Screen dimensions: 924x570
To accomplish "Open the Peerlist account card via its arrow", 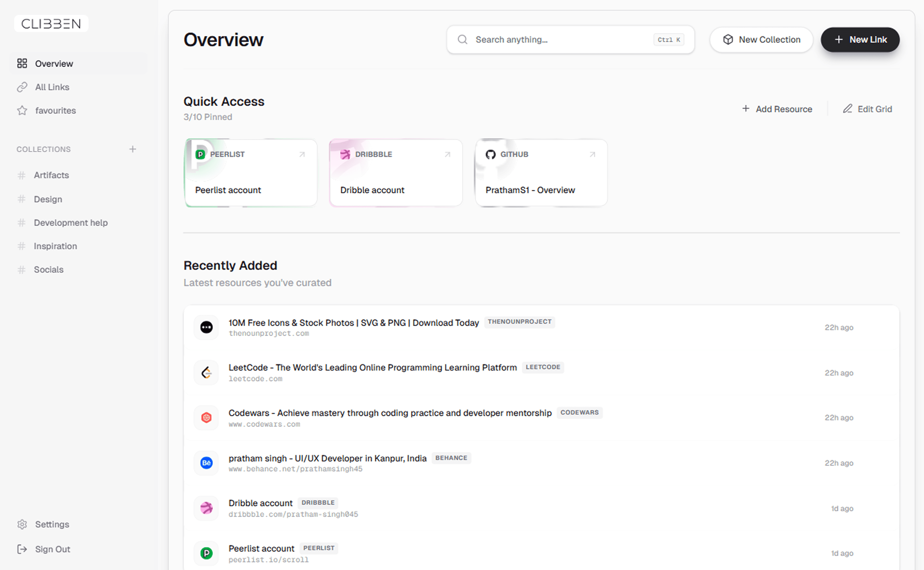I will pos(302,154).
